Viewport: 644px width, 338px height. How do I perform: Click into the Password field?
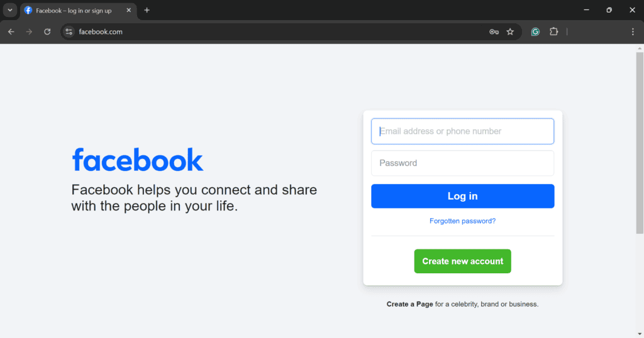(462, 163)
